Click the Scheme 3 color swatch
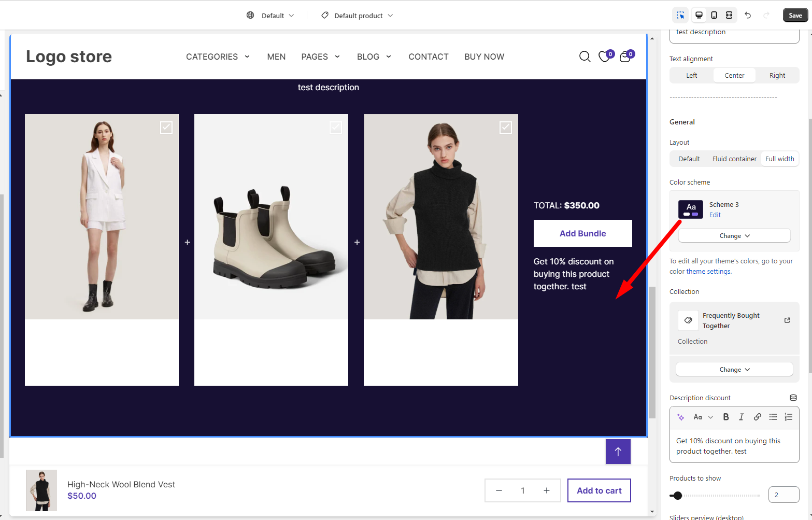 point(691,209)
